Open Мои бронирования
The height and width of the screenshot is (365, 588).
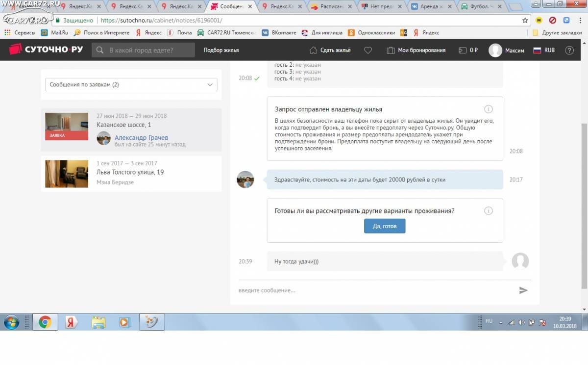click(416, 50)
